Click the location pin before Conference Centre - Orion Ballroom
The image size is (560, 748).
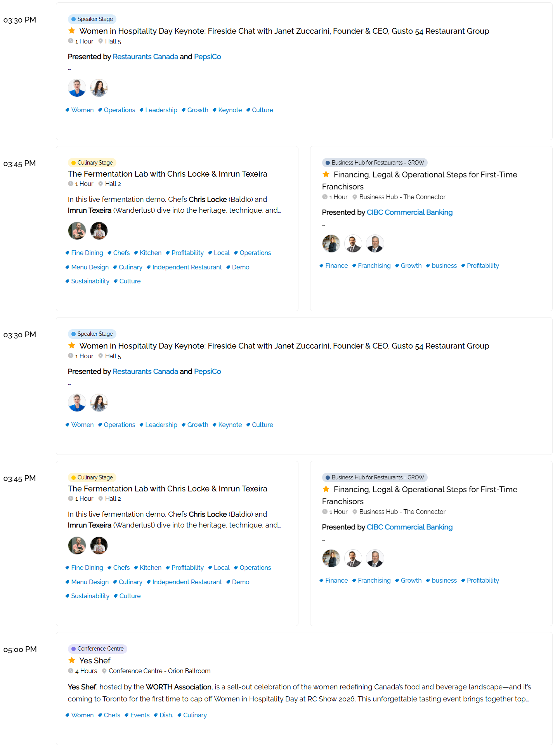[104, 671]
